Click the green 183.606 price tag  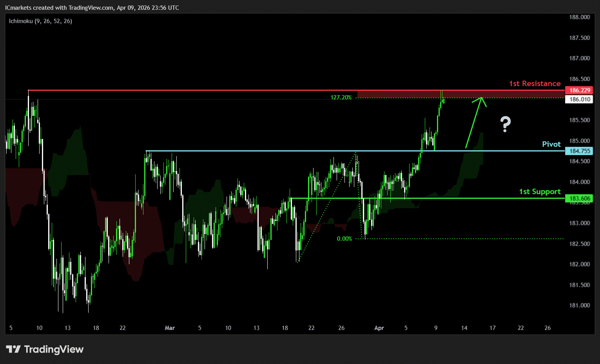(x=579, y=198)
